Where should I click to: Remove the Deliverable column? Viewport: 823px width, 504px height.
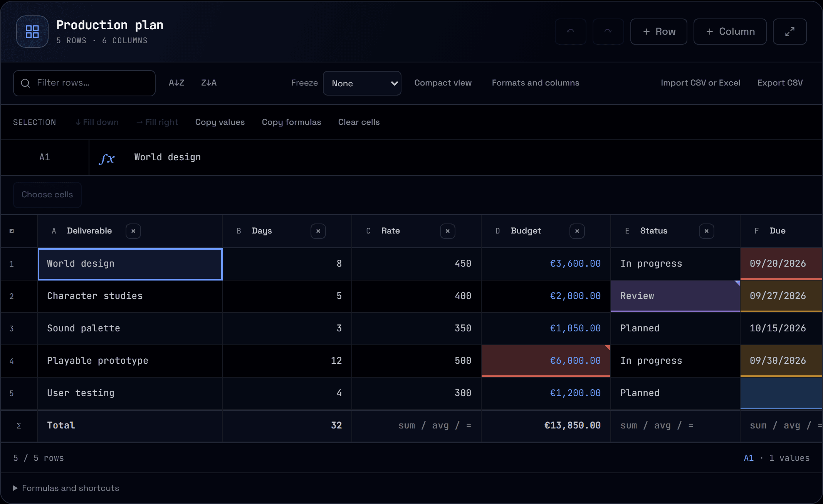[x=133, y=231]
